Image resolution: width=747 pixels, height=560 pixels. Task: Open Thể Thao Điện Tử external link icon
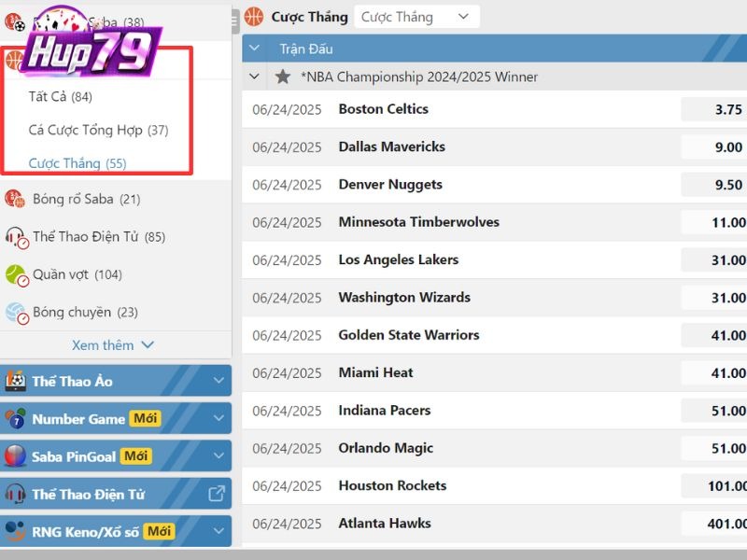217,494
